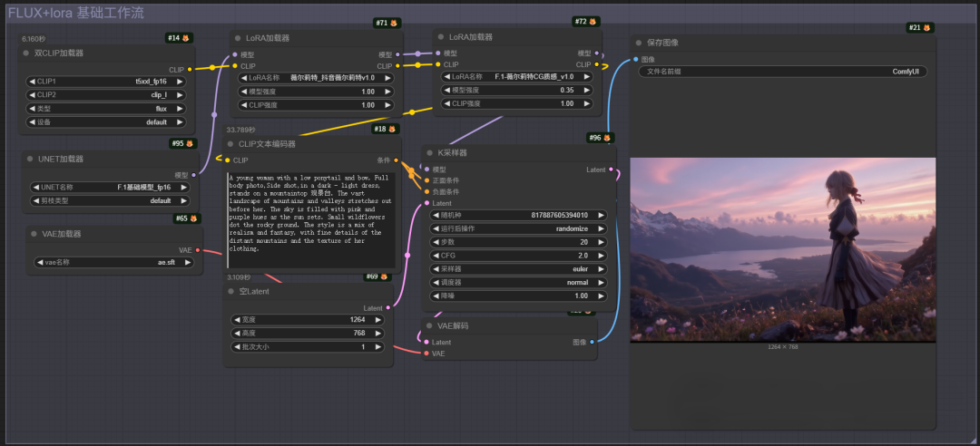Click the 图像 input port of 保存图像
The height and width of the screenshot is (446, 980).
[635, 59]
